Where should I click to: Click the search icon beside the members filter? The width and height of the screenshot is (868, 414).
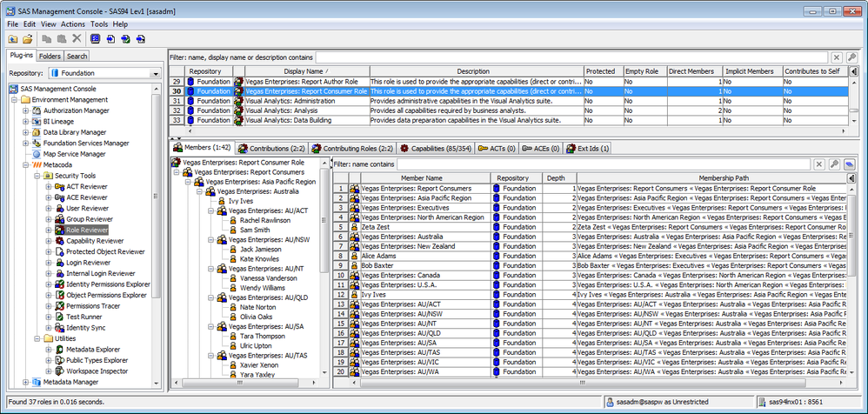[833, 164]
